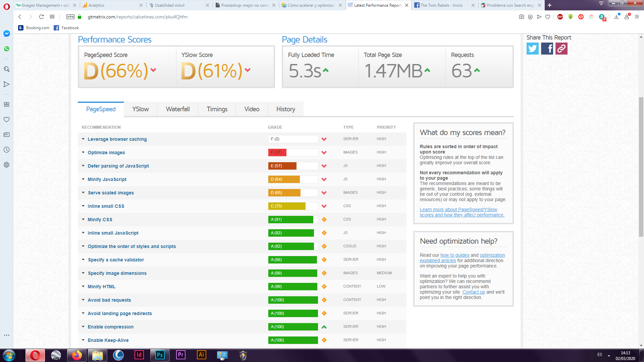
Task: Toggle the VPN badge in address bar
Action: click(x=70, y=17)
